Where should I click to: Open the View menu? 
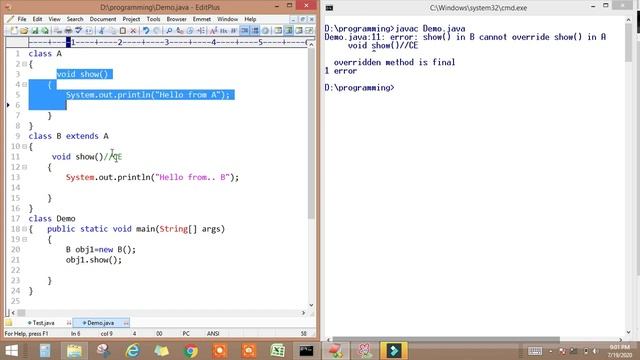point(54,19)
